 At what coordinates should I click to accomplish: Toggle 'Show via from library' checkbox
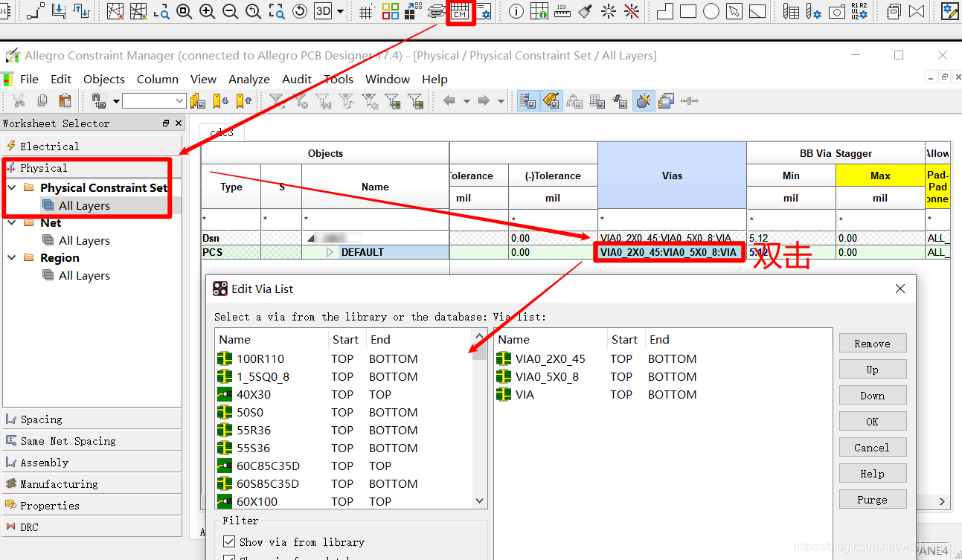pyautogui.click(x=229, y=542)
